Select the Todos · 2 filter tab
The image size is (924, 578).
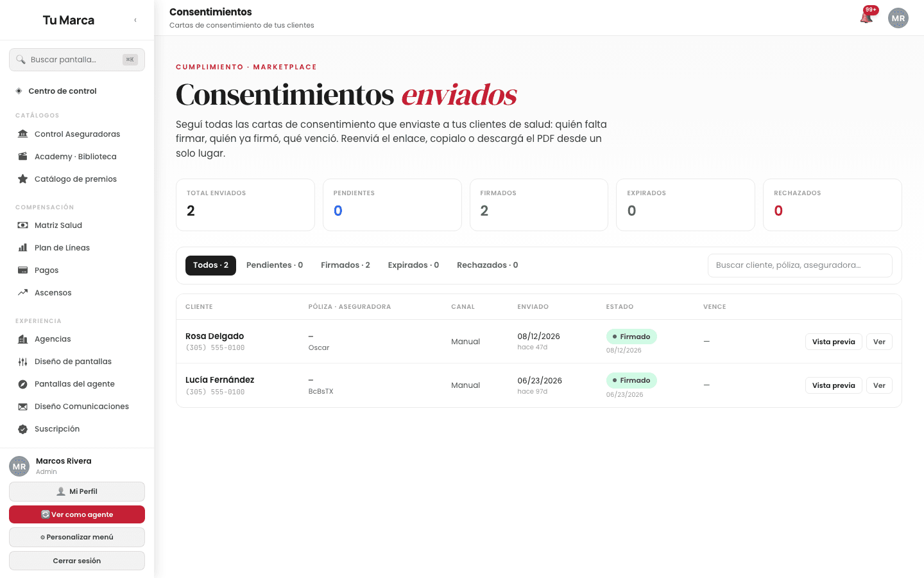(210, 265)
